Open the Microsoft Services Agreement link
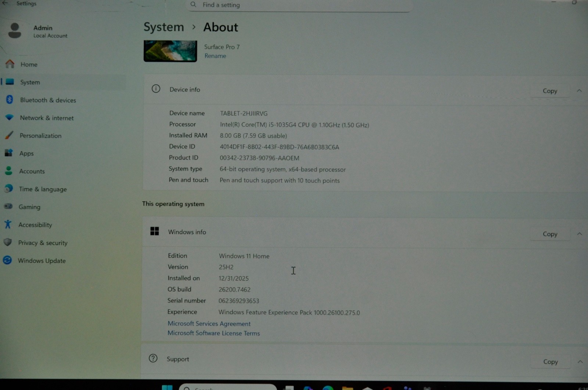588x390 pixels. tap(209, 324)
